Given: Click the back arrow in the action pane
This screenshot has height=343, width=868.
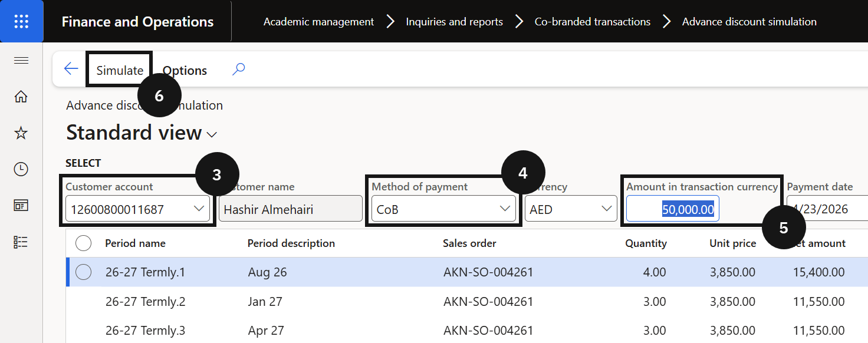Looking at the screenshot, I should (71, 69).
